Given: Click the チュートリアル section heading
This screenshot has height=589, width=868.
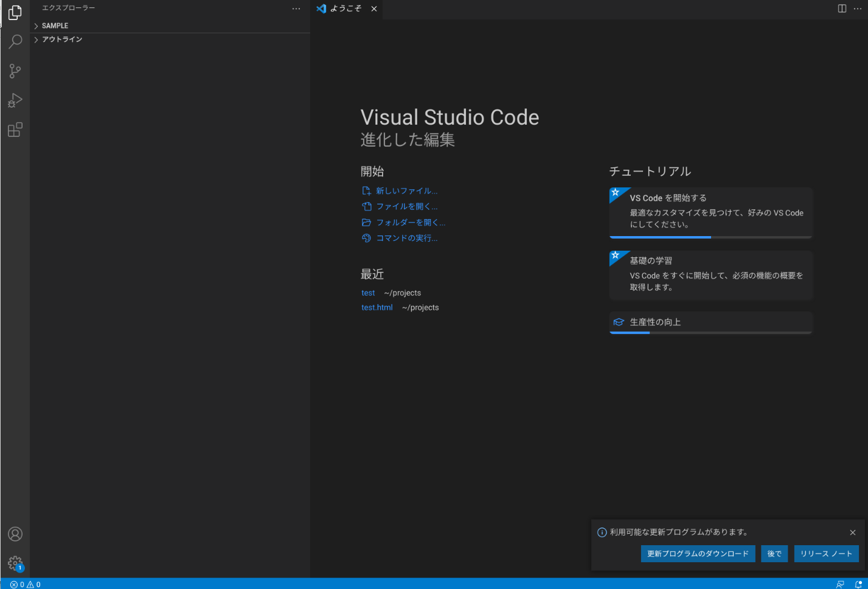Looking at the screenshot, I should pos(650,172).
